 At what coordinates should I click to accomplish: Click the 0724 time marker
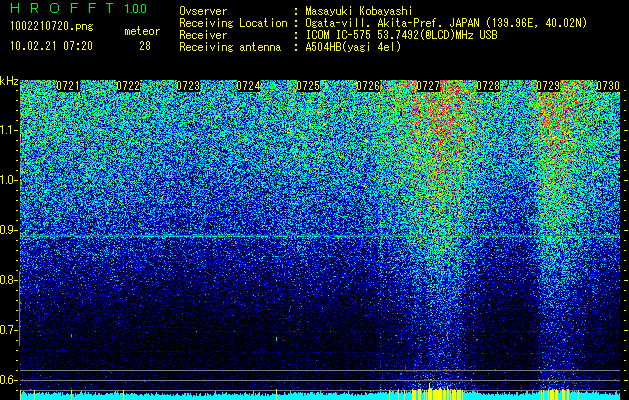click(248, 86)
